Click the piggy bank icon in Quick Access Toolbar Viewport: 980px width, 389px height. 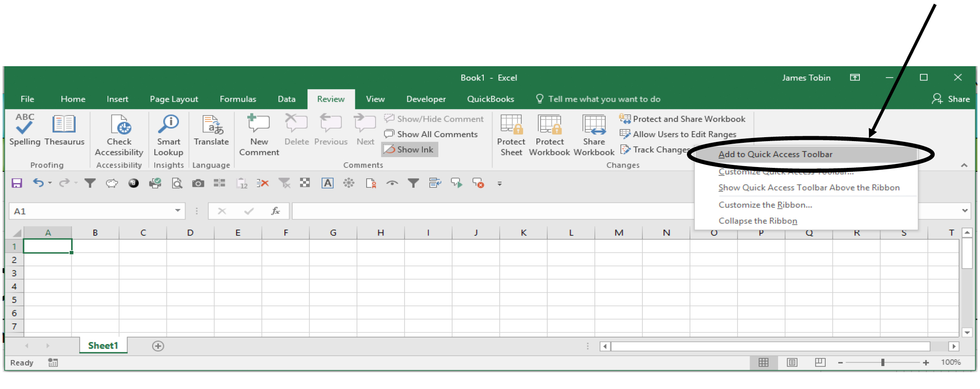tap(112, 183)
